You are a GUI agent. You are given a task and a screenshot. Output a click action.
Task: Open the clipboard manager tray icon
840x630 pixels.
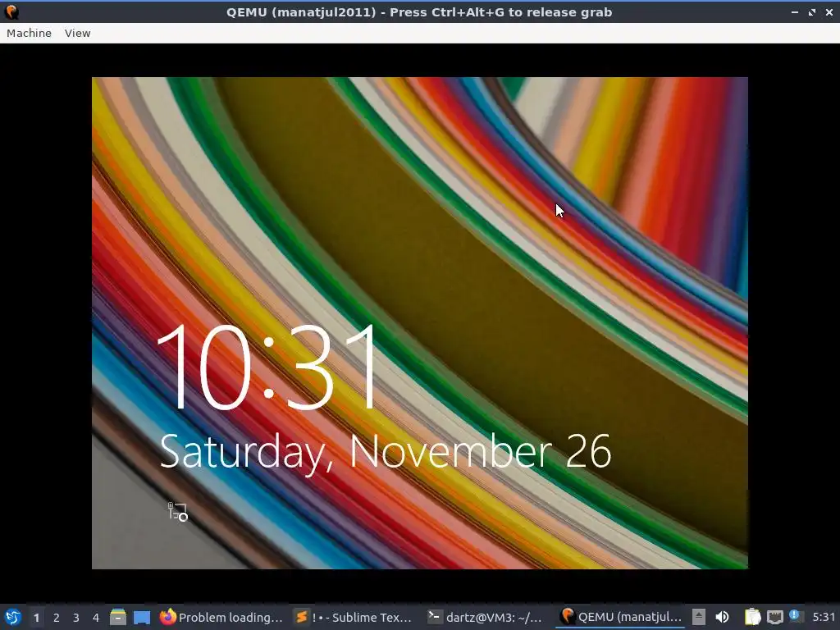(x=753, y=617)
